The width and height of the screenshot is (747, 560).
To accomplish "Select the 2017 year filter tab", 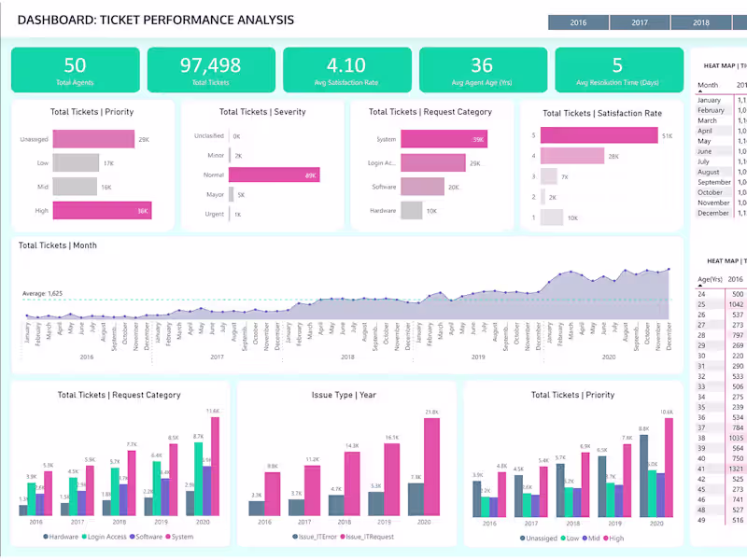I will (x=639, y=21).
